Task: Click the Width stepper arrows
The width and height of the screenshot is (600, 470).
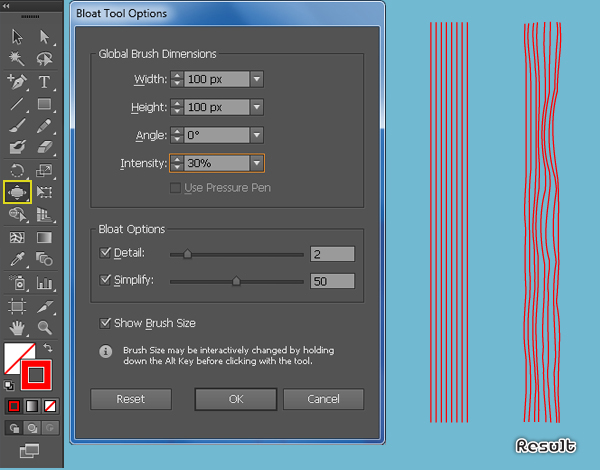Action: coord(177,79)
